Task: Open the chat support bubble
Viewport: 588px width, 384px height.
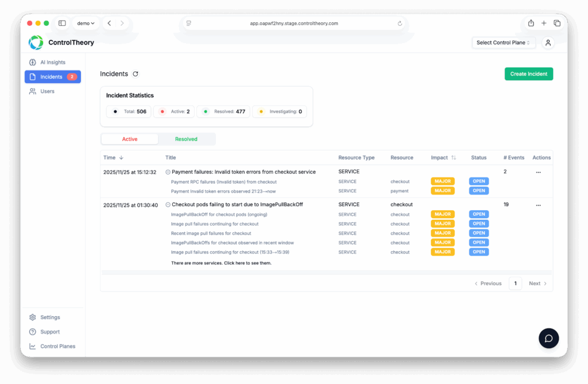Action: click(548, 338)
